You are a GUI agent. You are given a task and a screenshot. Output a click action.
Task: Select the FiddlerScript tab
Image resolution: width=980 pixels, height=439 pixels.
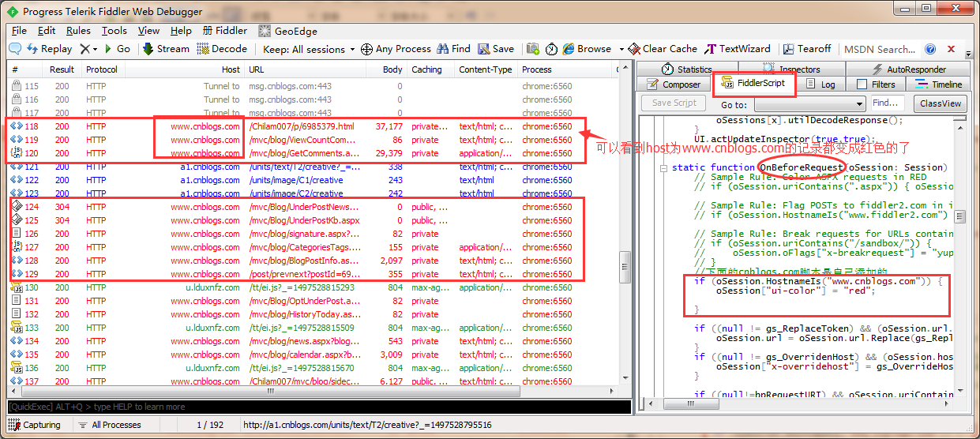tap(754, 84)
